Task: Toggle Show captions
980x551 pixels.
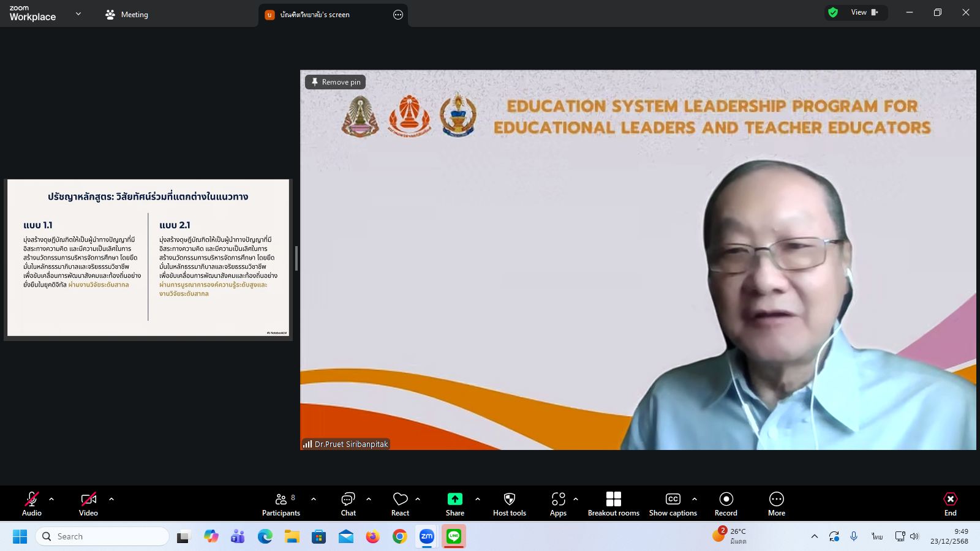Action: (x=673, y=503)
